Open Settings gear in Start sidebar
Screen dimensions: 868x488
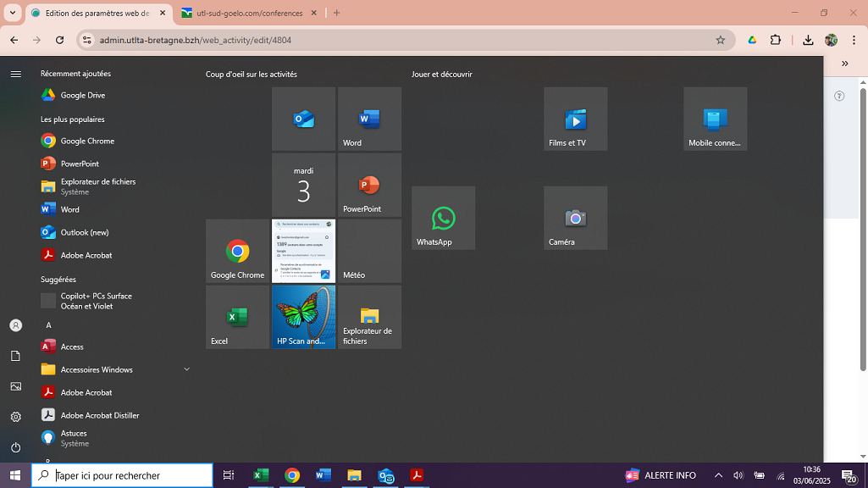[16, 417]
